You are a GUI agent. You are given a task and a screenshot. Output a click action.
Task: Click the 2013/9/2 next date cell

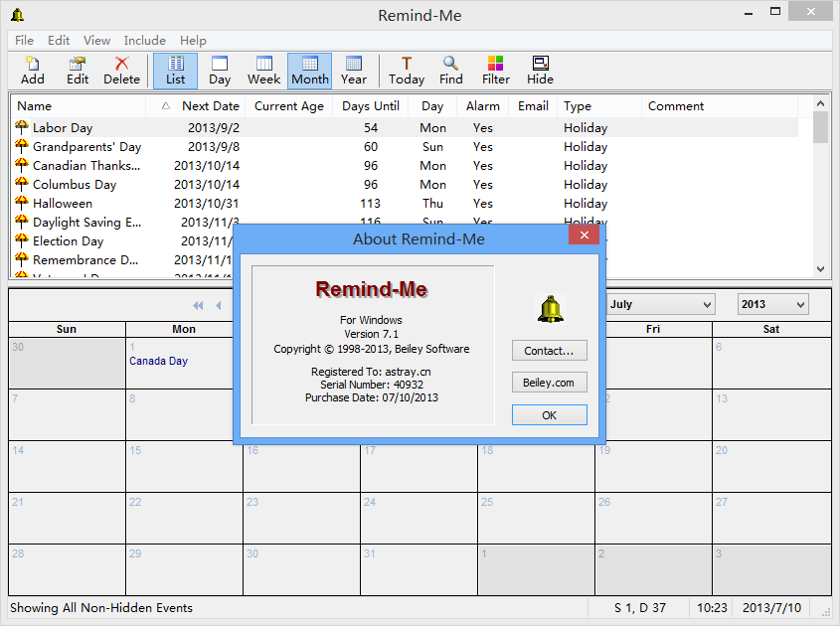(x=214, y=128)
